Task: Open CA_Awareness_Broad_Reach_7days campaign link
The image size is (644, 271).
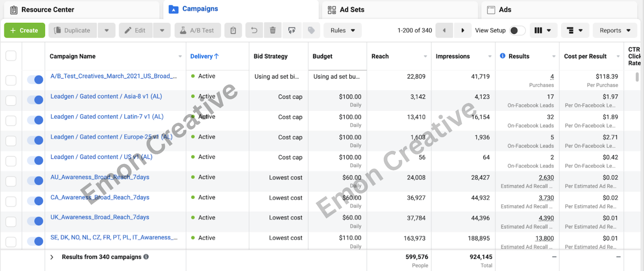Action: [100, 198]
